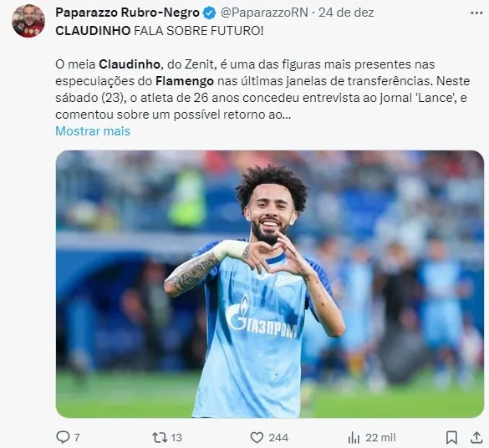Open the view analytics bar chart icon
Viewport: 489px width, 448px height.
pyautogui.click(x=354, y=438)
